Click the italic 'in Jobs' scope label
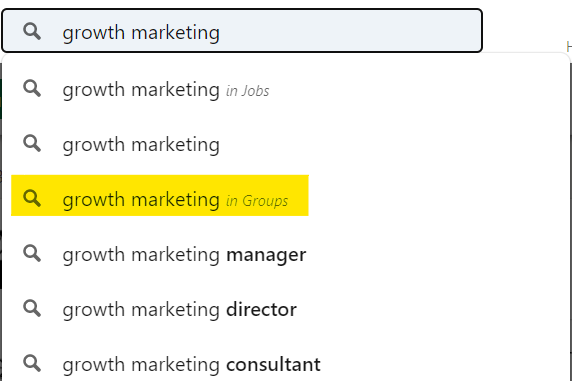The image size is (572, 381). [248, 91]
